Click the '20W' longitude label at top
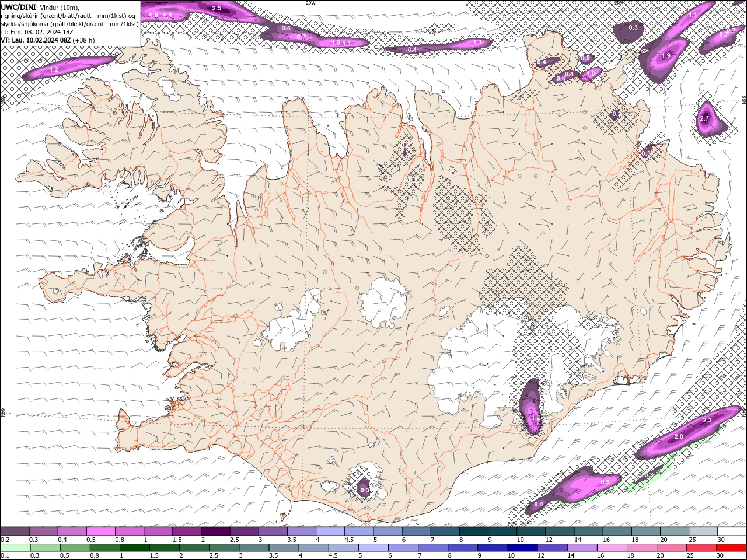747x560 pixels. point(310,2)
